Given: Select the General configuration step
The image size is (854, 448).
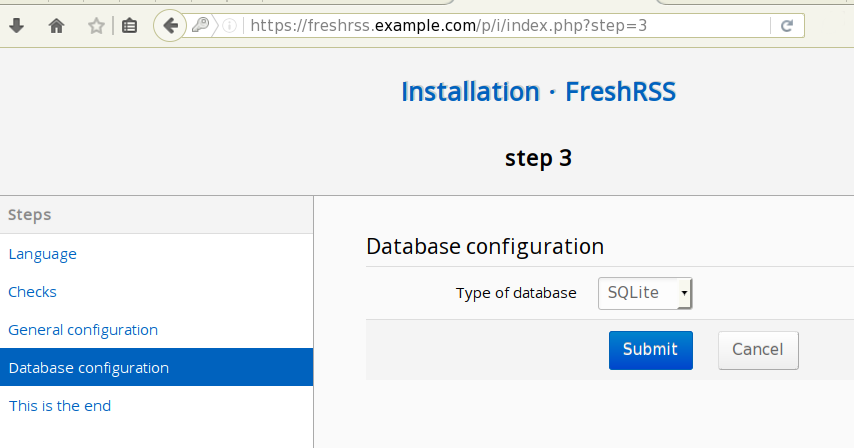Looking at the screenshot, I should point(83,330).
